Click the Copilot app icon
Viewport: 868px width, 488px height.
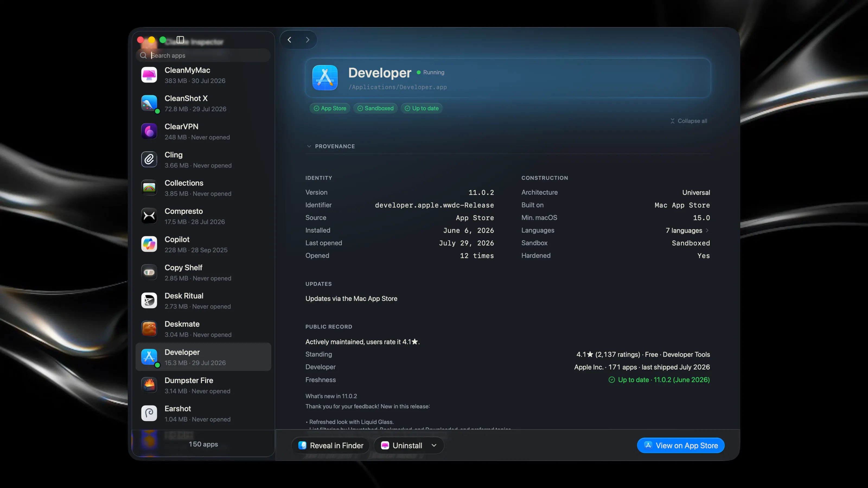[x=149, y=244]
